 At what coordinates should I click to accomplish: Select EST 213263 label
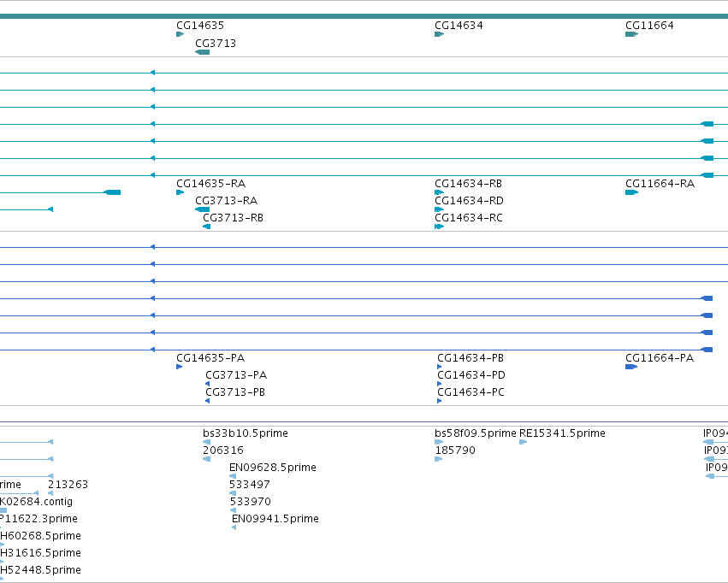pyautogui.click(x=68, y=485)
